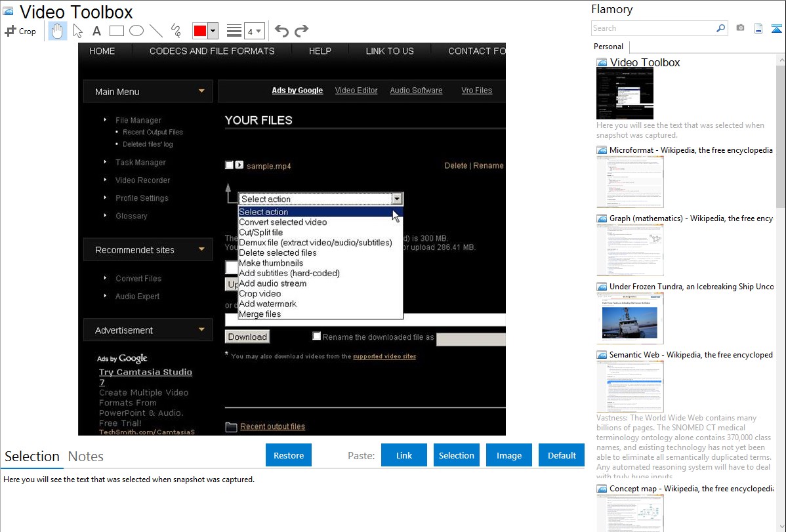Click the Under Frozen Tundra snapshot title

(692, 287)
